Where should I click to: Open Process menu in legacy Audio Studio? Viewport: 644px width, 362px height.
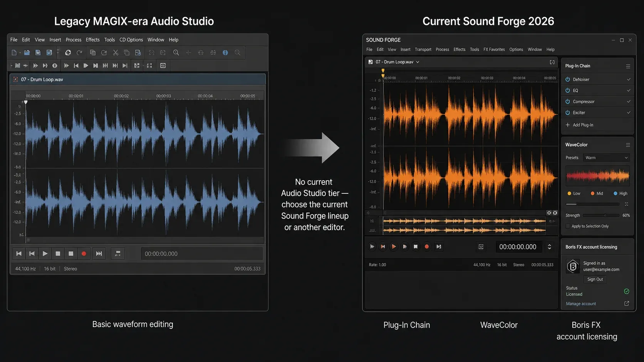coord(73,40)
